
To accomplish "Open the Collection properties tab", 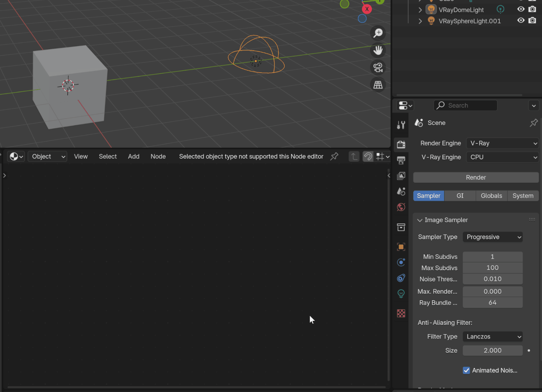I will [401, 227].
